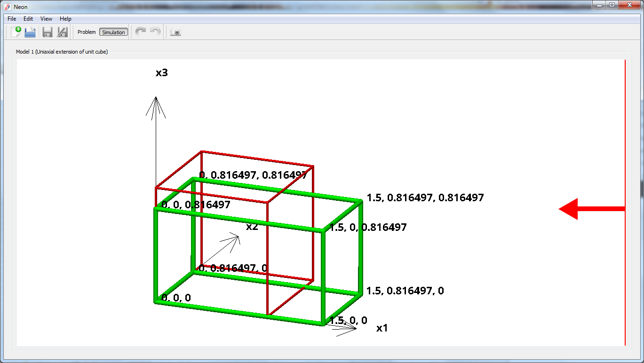
Task: Click vertex label 0, 0.816497, 0
Action: click(233, 268)
